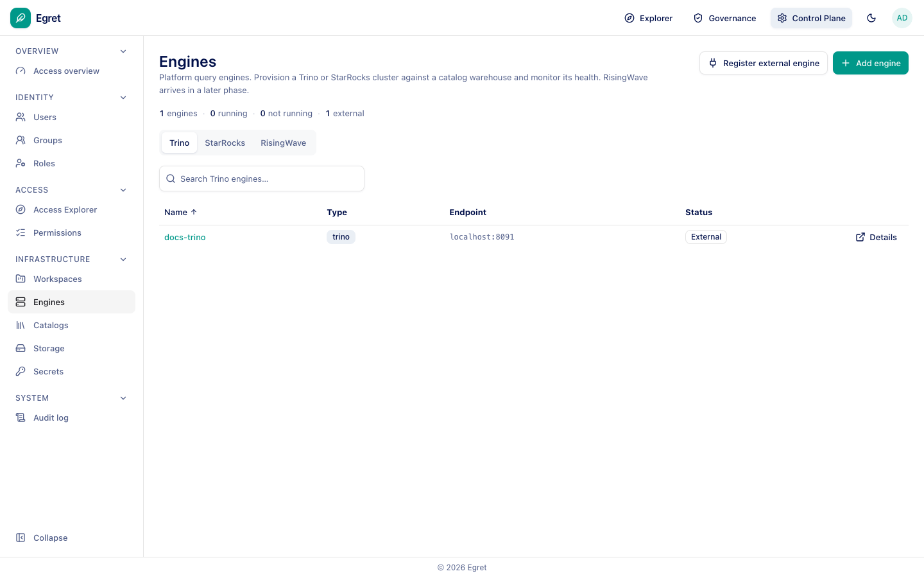Click the Catalogs library icon
Viewport: 924px width, 578px height.
click(x=21, y=326)
